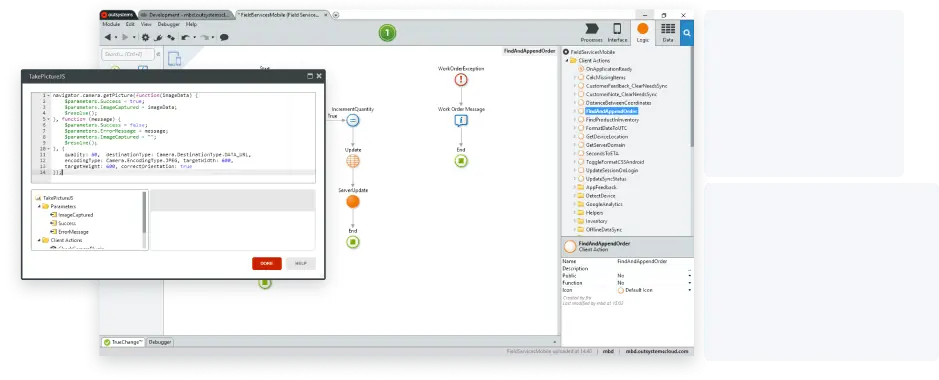Select the FieldServicesMobile module tab
This screenshot has height=380, width=939.
281,14
